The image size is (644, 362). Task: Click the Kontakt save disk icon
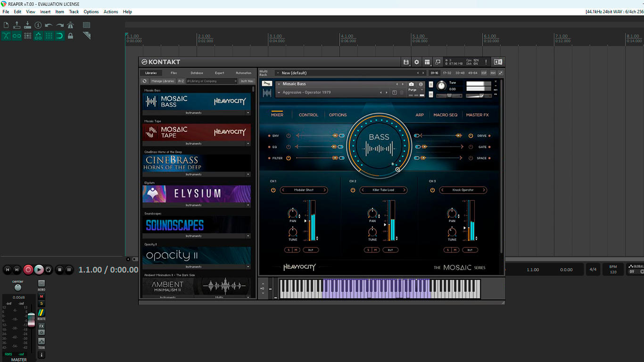point(406,62)
